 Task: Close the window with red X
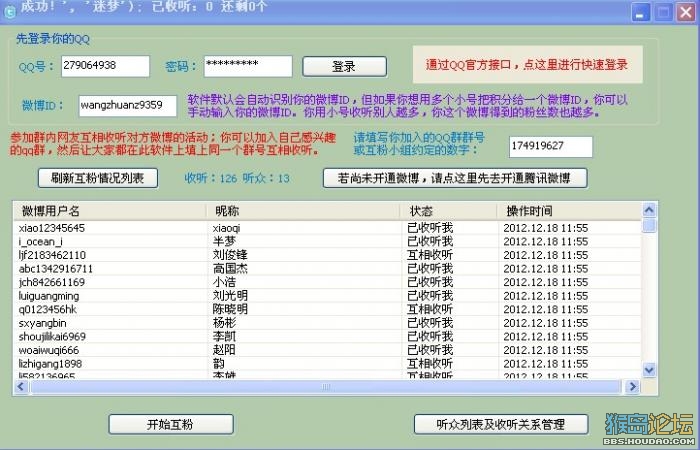tap(686, 12)
